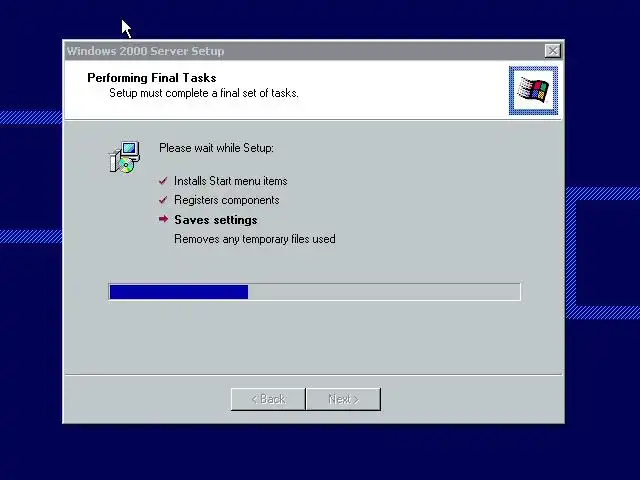Click 'Removes any temporary files used' line
The width and height of the screenshot is (640, 480).
click(255, 239)
